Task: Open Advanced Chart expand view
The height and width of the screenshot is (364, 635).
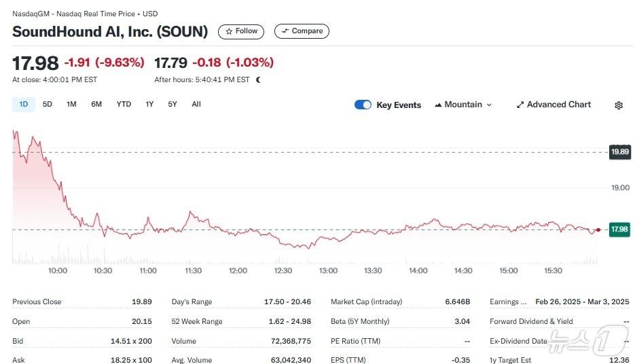Action: tap(554, 105)
